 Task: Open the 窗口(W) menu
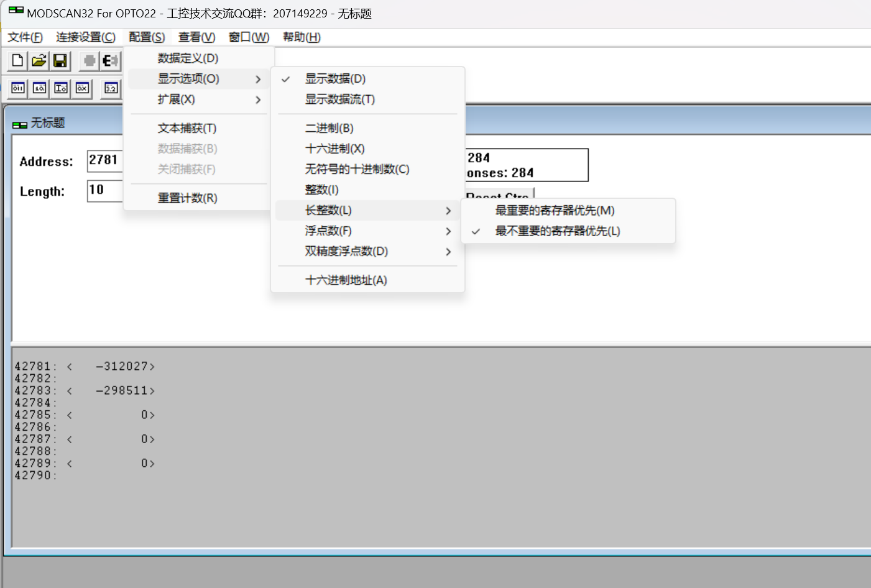(x=249, y=37)
